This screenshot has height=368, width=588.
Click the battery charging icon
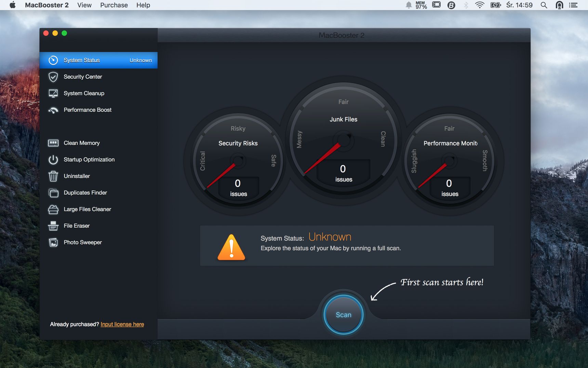pos(495,5)
